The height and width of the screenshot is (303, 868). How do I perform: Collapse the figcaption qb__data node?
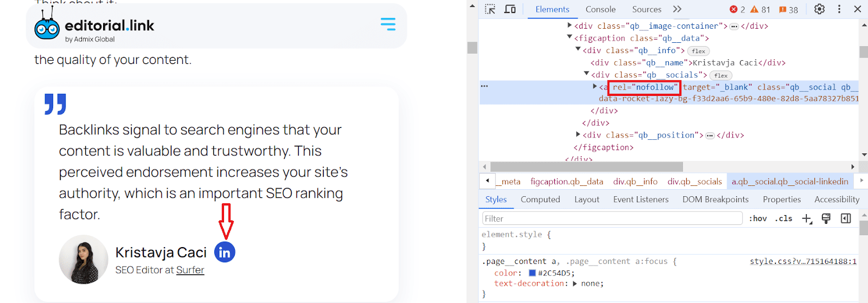point(570,37)
